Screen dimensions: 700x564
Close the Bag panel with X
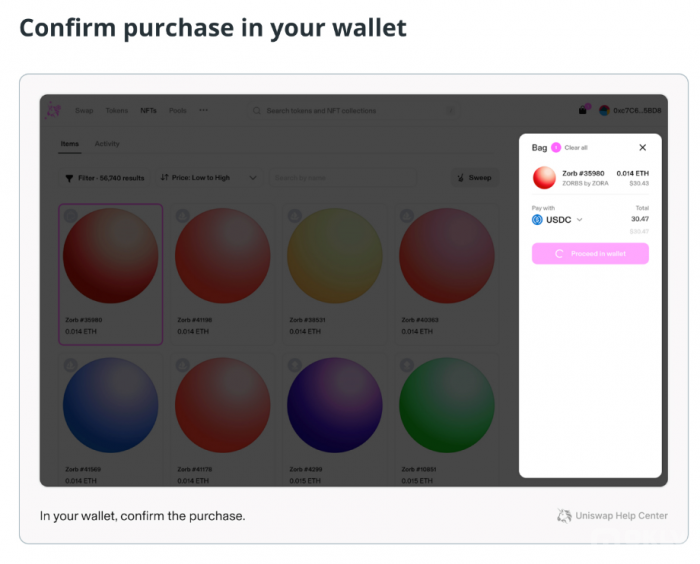tap(642, 147)
